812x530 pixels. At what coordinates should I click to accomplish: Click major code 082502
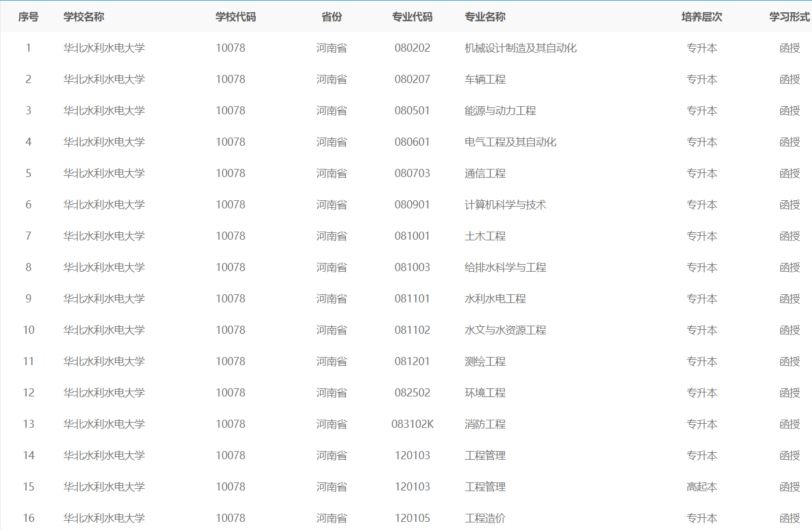coord(412,393)
